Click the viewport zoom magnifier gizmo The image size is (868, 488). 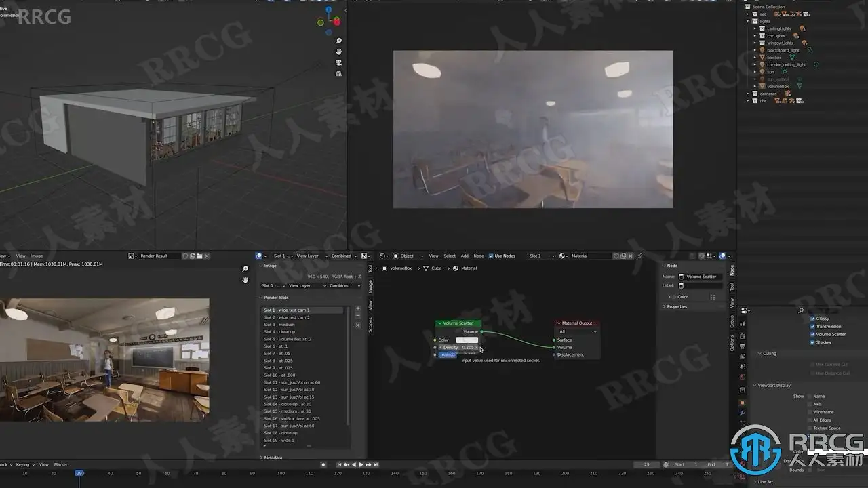click(x=339, y=41)
